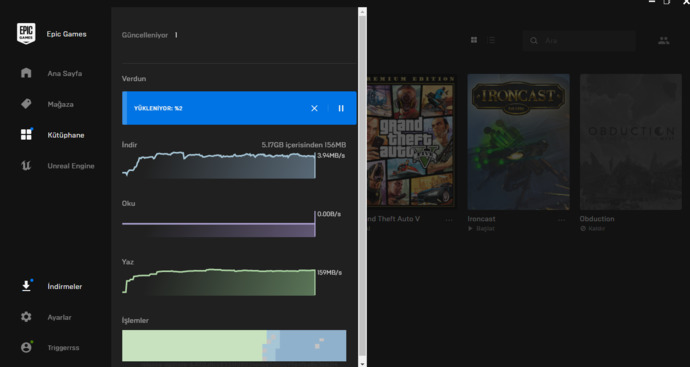This screenshot has height=367, width=690.
Task: Switch library to grid view
Action: 474,40
